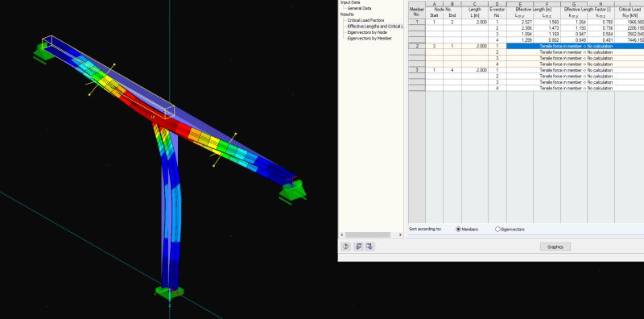644x319 pixels.
Task: Open the help icon button
Action: click(x=346, y=246)
